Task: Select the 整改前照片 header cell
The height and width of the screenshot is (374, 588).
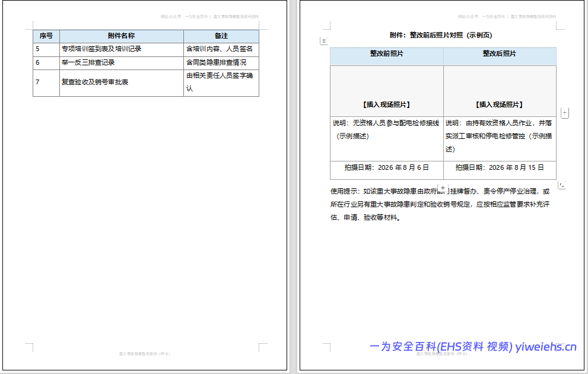Action: pyautogui.click(x=387, y=56)
